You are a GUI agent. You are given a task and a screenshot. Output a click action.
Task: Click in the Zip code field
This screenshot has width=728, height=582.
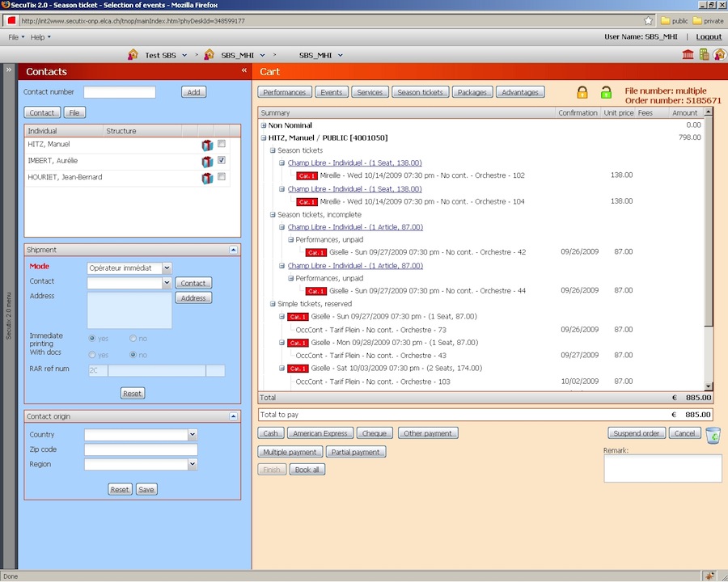coord(141,449)
